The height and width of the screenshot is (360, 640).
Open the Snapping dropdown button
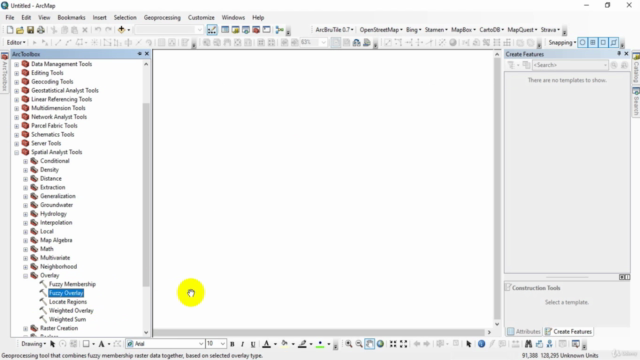562,42
